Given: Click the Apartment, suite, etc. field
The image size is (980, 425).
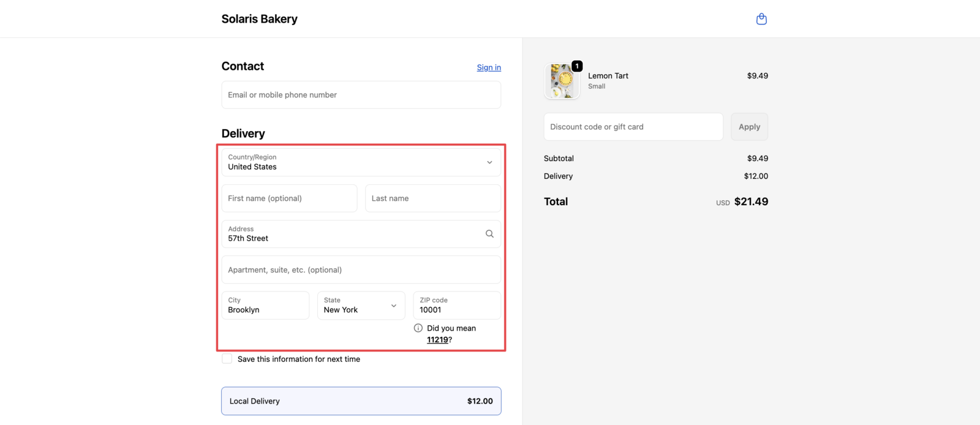Looking at the screenshot, I should coord(361,269).
